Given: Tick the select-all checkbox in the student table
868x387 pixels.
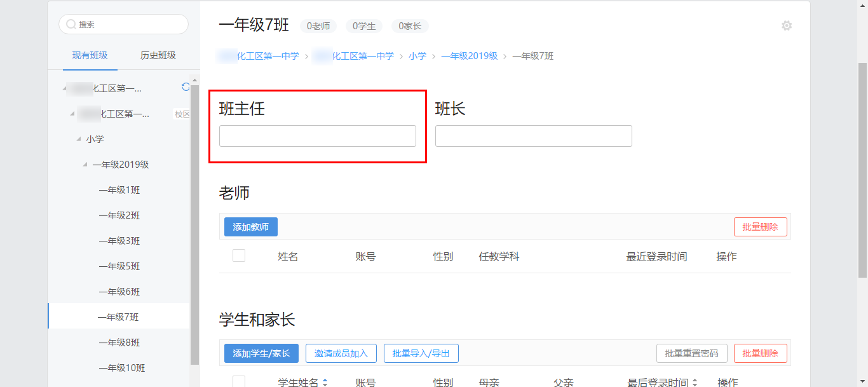Looking at the screenshot, I should point(239,381).
